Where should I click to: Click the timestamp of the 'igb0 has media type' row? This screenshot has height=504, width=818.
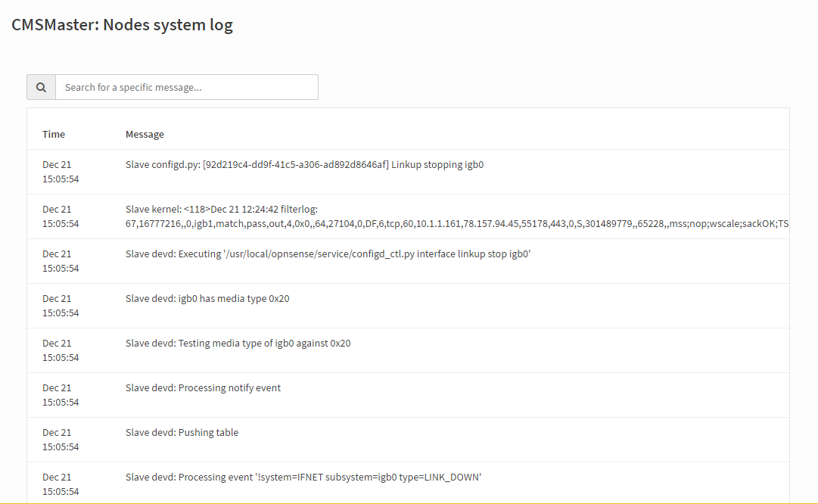[x=61, y=306]
